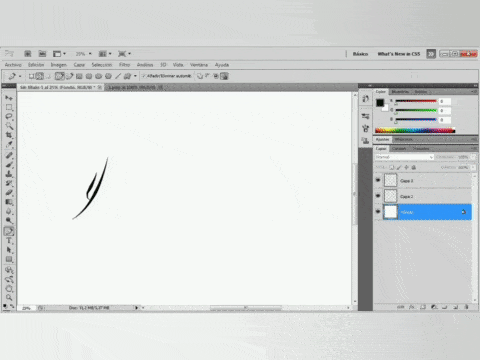Choose the Custom Shape in the options bar
This screenshot has height=360, width=480.
tap(127, 76)
